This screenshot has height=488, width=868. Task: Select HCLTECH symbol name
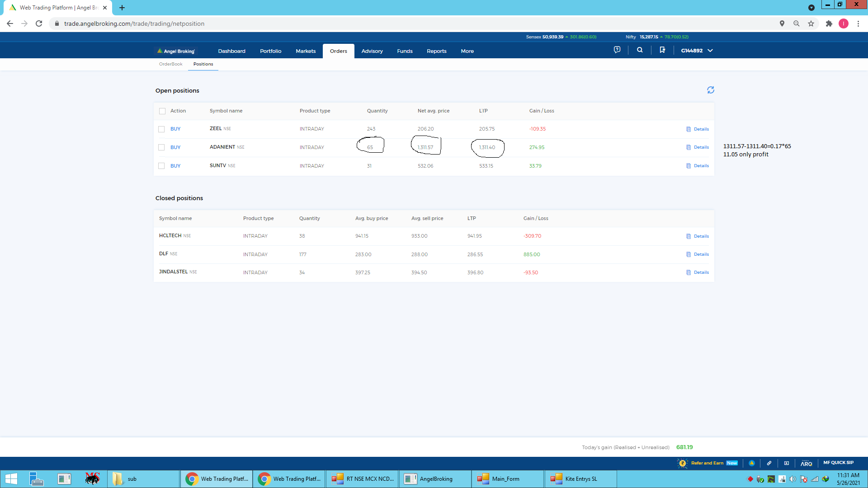tap(170, 236)
